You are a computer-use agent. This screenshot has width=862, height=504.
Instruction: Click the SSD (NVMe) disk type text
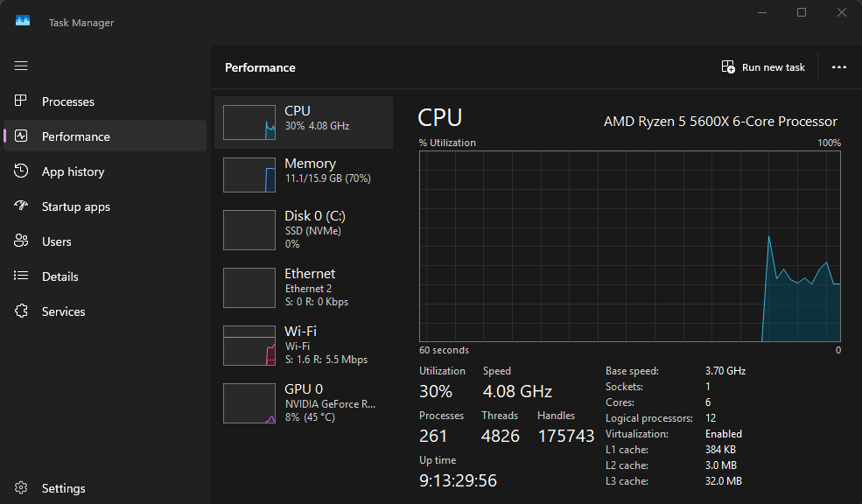(312, 231)
